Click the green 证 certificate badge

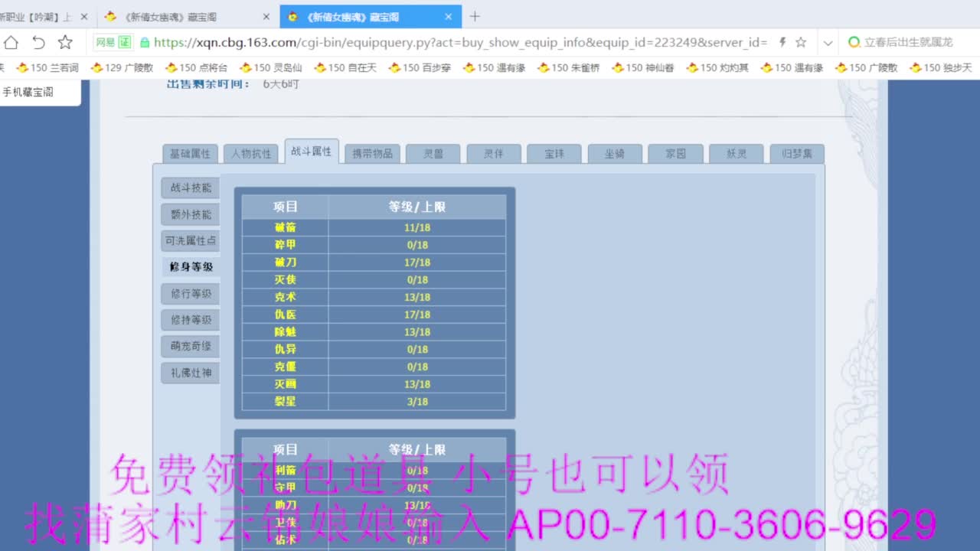pos(125,42)
